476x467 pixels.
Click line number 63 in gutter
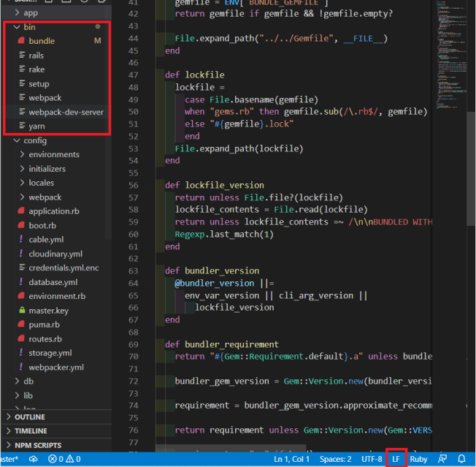coord(133,270)
